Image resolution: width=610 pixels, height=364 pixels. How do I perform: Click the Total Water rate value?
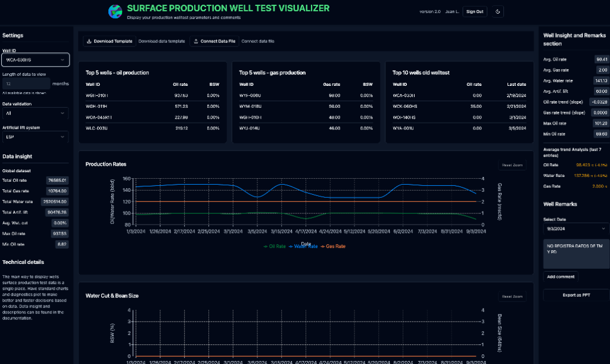click(x=55, y=202)
